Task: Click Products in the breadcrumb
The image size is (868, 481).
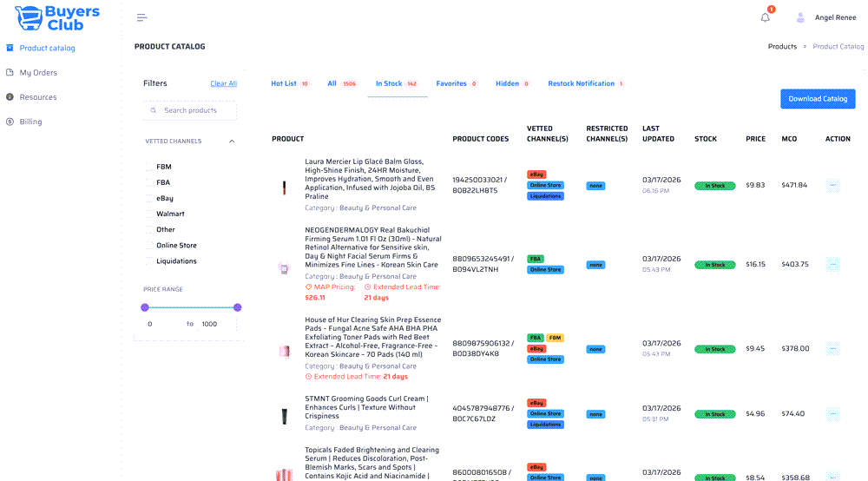Action: tap(782, 47)
